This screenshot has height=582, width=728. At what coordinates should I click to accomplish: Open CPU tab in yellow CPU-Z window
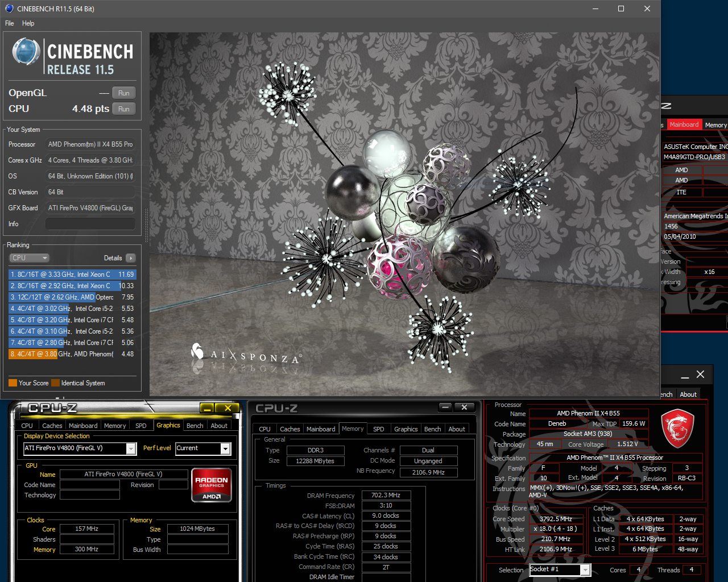click(x=27, y=426)
